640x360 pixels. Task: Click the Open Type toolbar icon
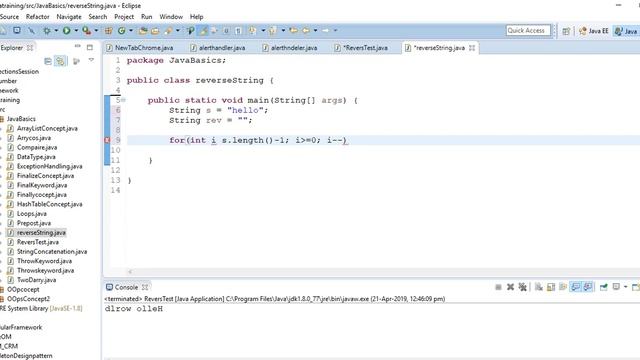(x=142, y=31)
